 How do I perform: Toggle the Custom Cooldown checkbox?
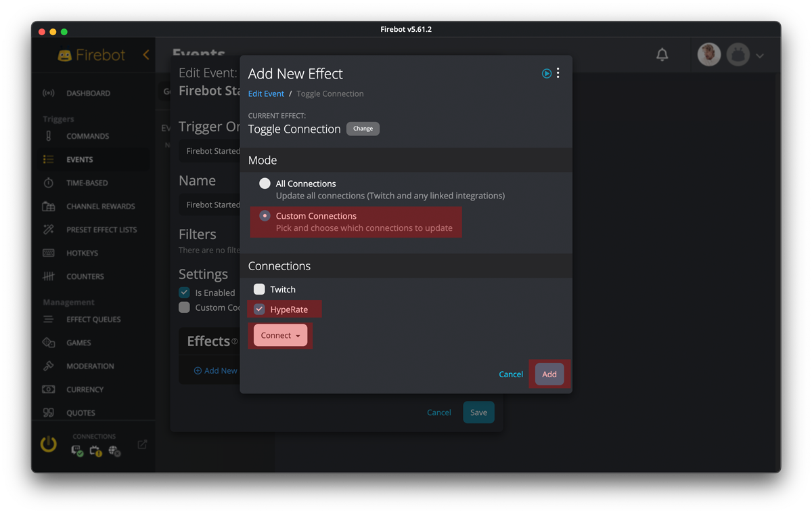[184, 307]
